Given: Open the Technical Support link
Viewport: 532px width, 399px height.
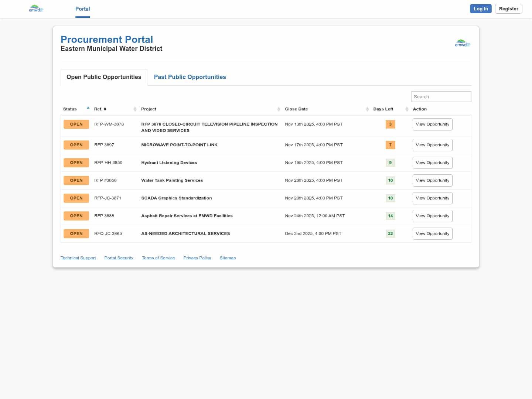Looking at the screenshot, I should 78,258.
